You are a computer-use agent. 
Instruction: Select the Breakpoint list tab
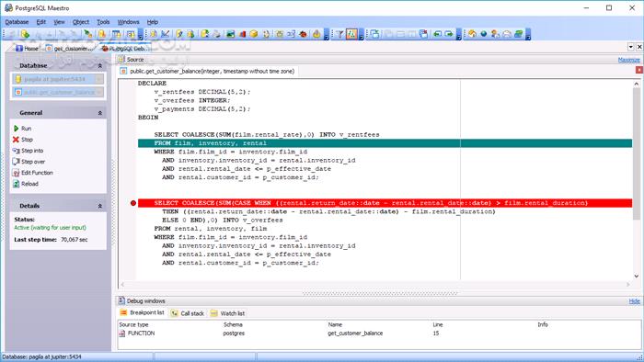[142, 312]
